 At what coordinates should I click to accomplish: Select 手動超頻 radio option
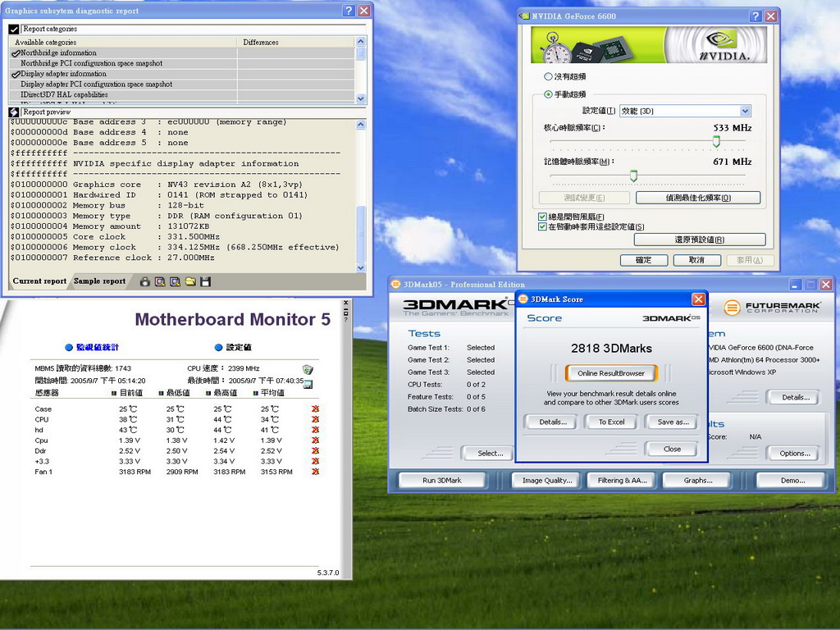548,94
